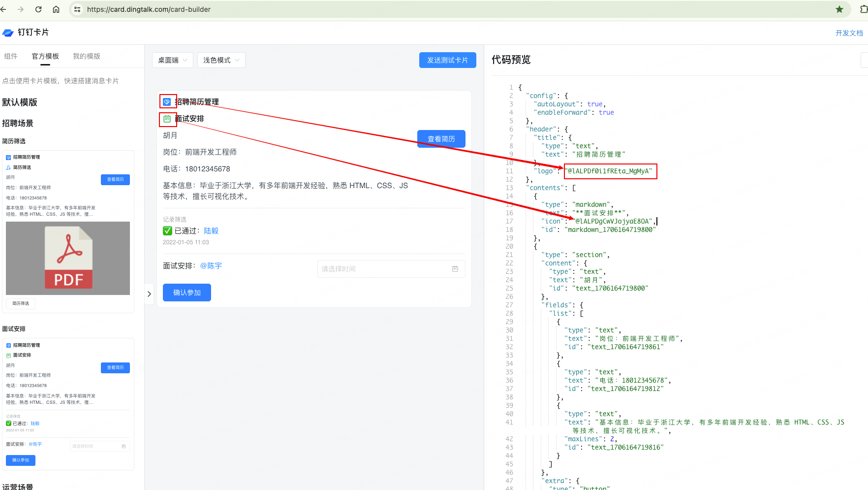The height and width of the screenshot is (490, 868).
Task: Click 查看简历 button in card preview
Action: click(441, 139)
